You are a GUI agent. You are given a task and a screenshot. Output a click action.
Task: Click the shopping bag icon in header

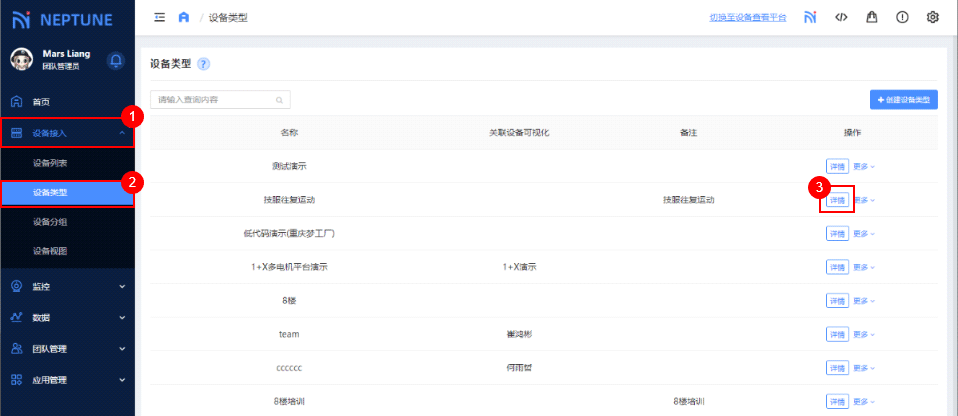click(871, 17)
